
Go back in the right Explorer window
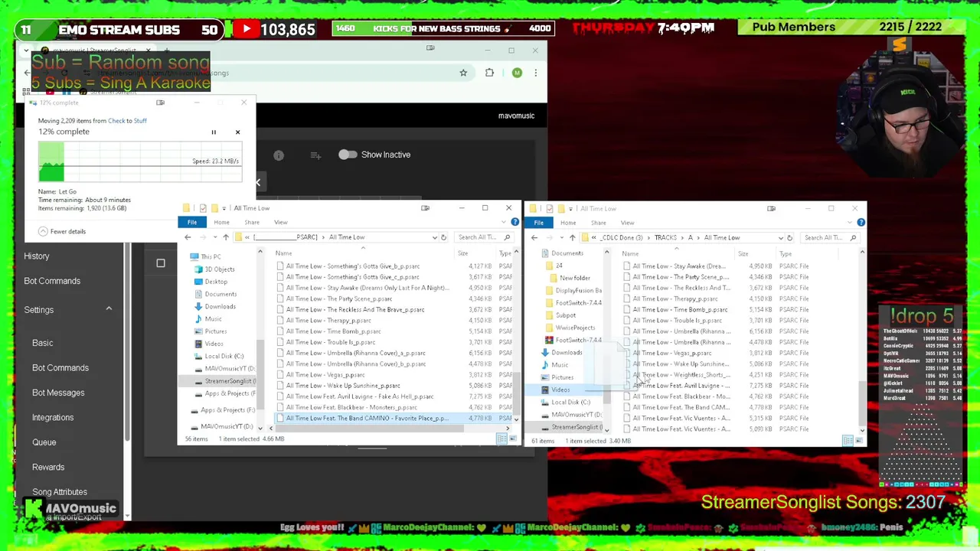click(x=534, y=238)
